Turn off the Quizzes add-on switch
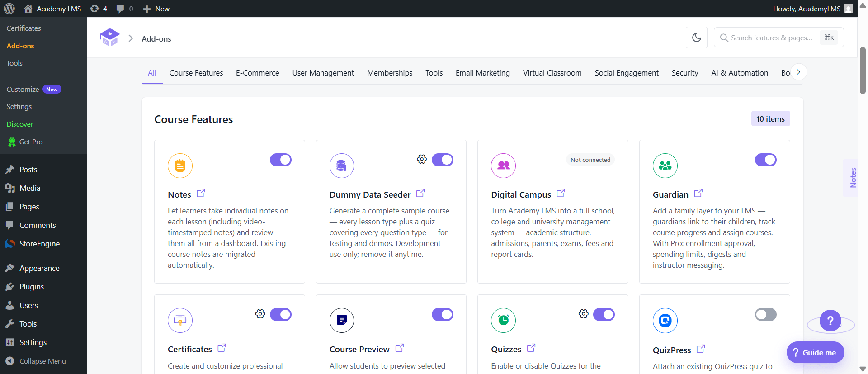The width and height of the screenshot is (868, 374). click(604, 314)
